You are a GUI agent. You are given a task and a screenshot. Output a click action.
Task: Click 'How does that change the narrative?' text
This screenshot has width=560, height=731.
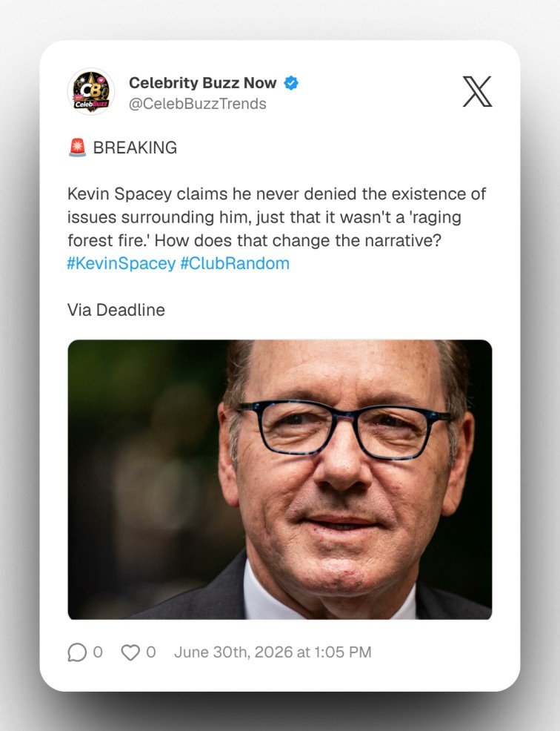tap(298, 240)
